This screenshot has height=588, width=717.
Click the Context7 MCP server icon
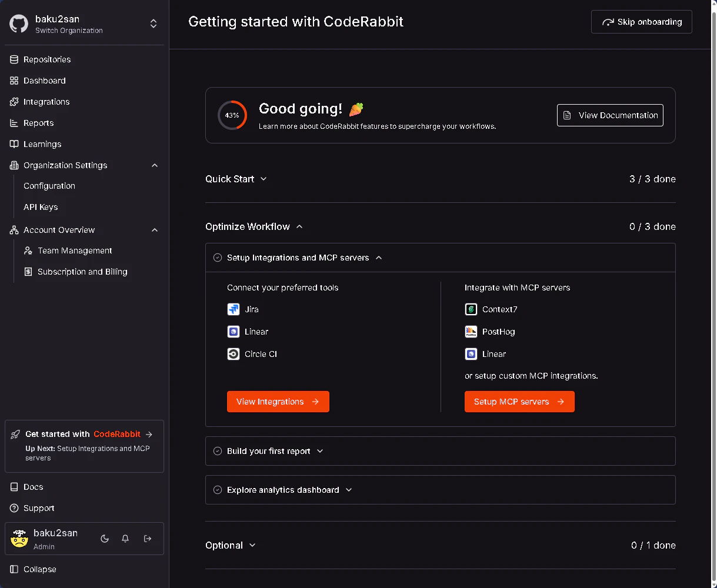[471, 309]
